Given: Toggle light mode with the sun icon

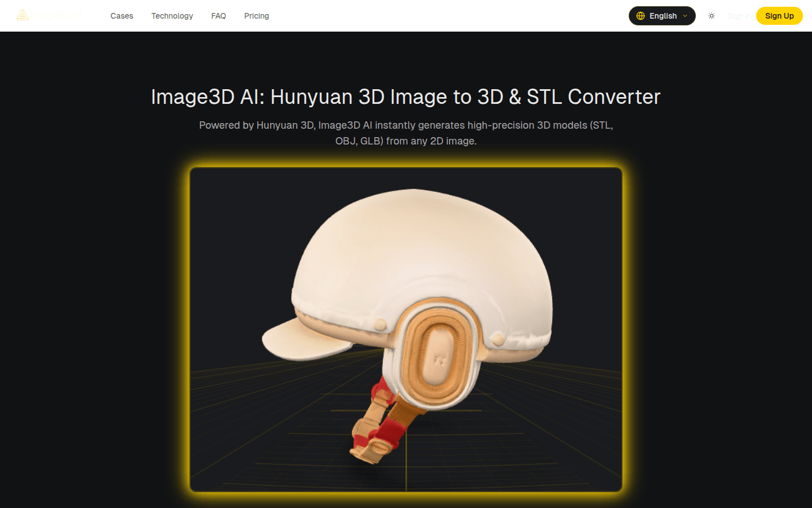Looking at the screenshot, I should [x=712, y=16].
